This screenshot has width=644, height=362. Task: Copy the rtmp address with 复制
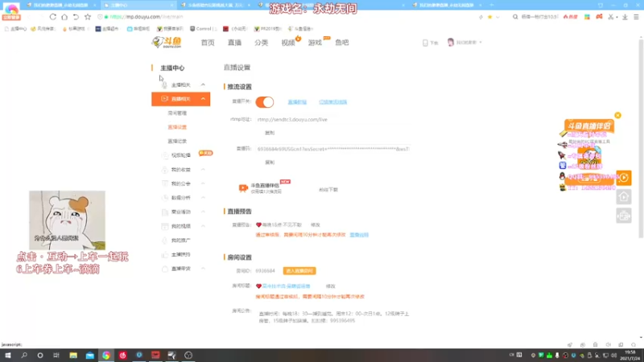pos(270,133)
